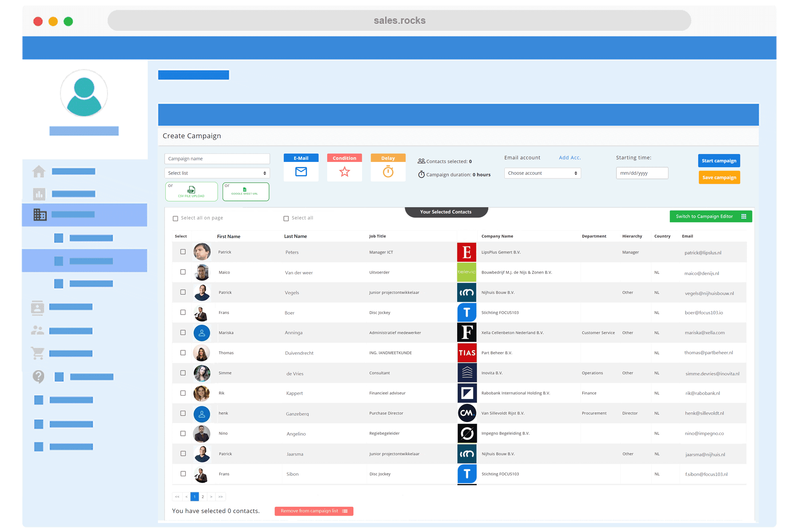Check the 'Select all on page' checkbox
This screenshot has width=798, height=532.
pos(176,218)
